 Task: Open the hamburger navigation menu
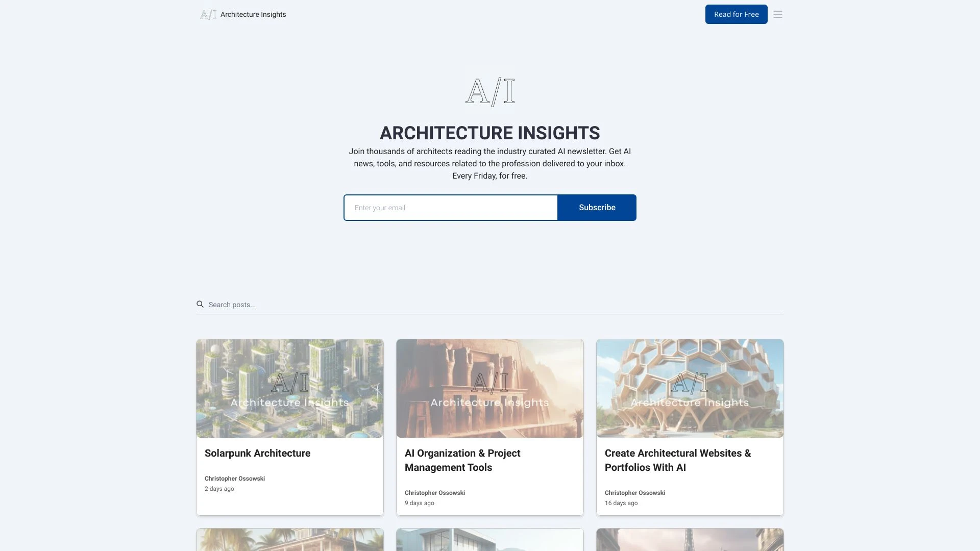[x=777, y=14]
